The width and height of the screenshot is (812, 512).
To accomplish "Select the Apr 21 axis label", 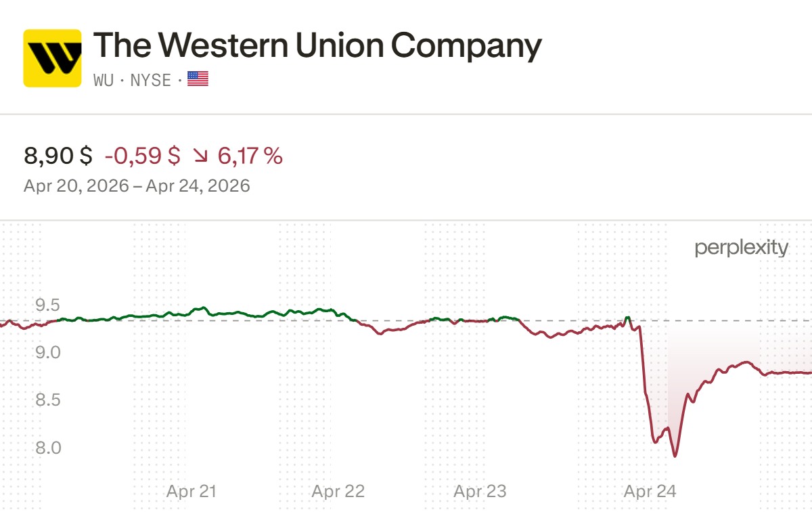I will (x=191, y=491).
